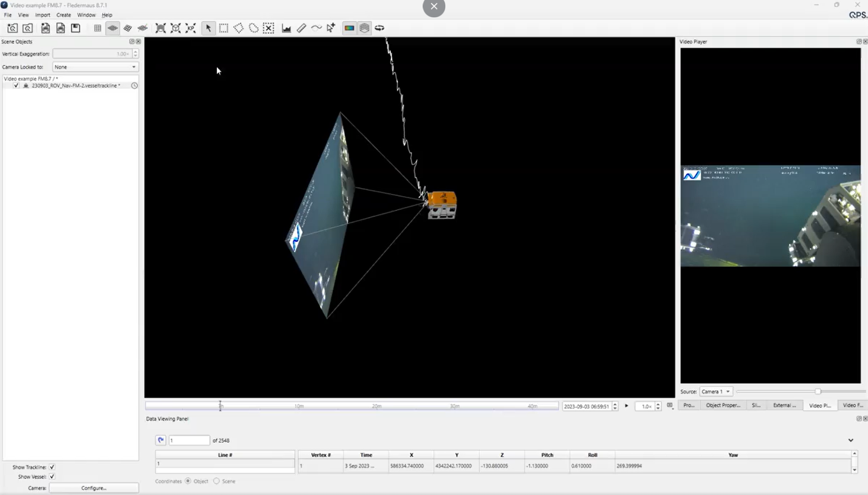Viewport: 868px width, 495px height.
Task: Click the rotate view loop icon
Action: click(x=380, y=28)
